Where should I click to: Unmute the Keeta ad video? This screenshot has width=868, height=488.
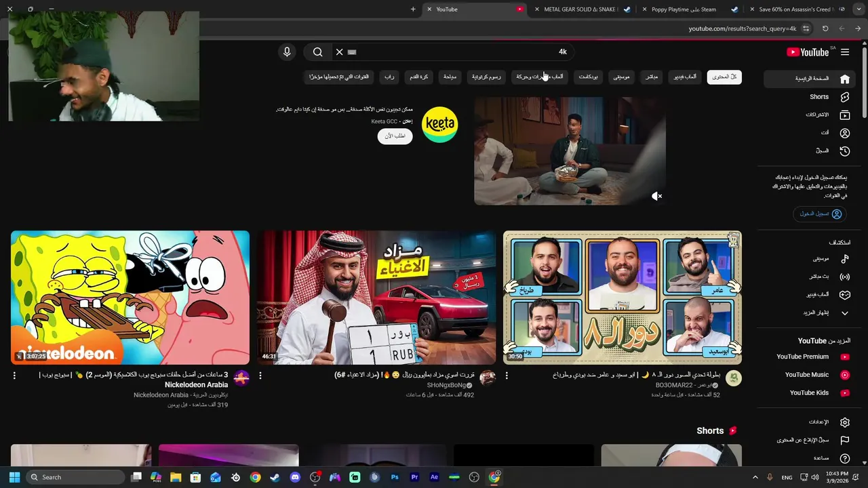coord(656,196)
